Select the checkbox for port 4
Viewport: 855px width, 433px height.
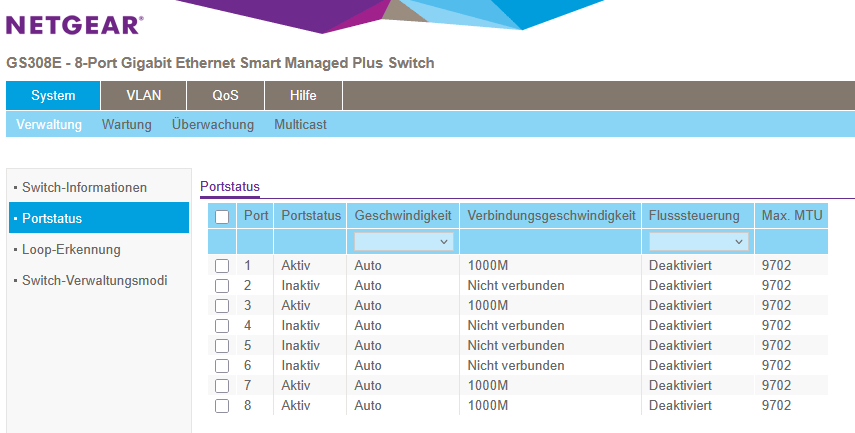(222, 326)
